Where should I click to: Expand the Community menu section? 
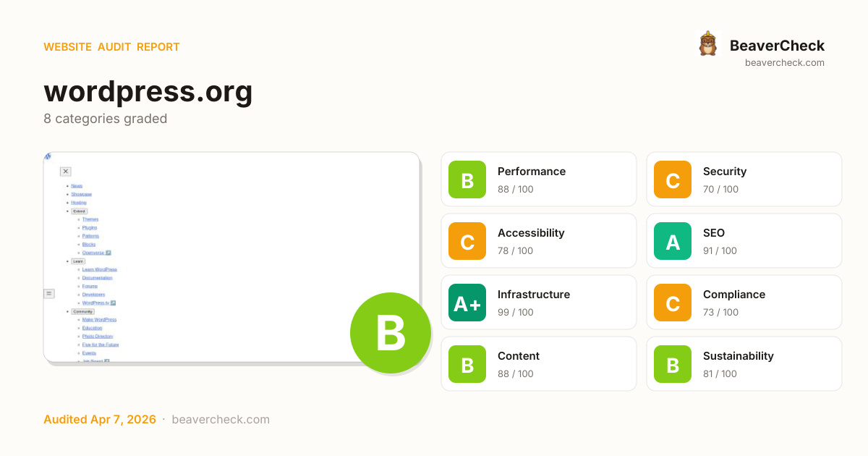82,311
